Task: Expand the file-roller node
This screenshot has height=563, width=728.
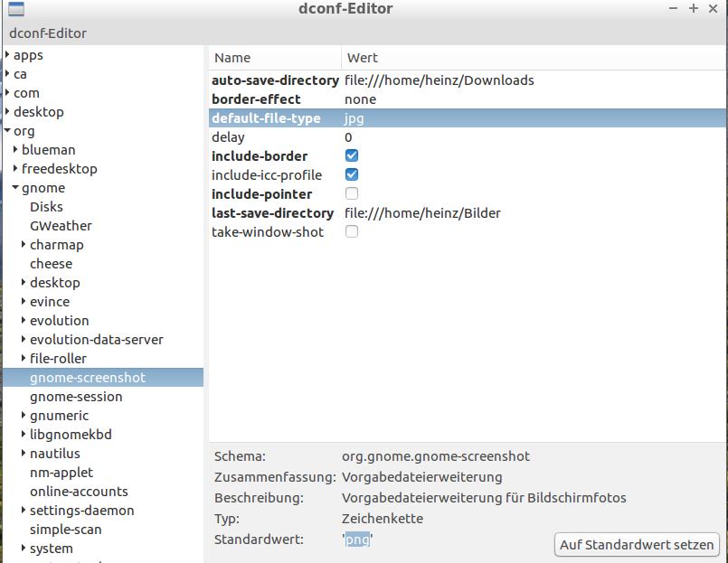Action: (24, 359)
